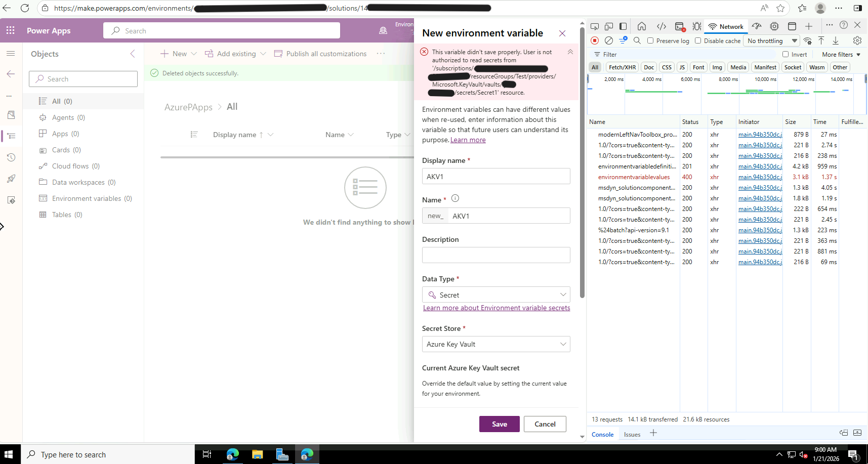The width and height of the screenshot is (868, 464).
Task: Select the failed environmentvariablevalues request
Action: (x=634, y=177)
